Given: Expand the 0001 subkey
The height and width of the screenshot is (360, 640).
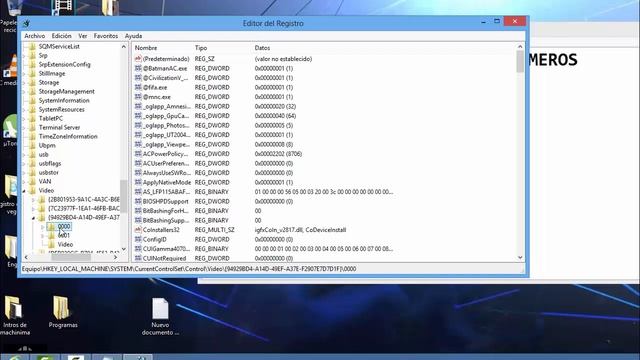Looking at the screenshot, I should click(42, 236).
